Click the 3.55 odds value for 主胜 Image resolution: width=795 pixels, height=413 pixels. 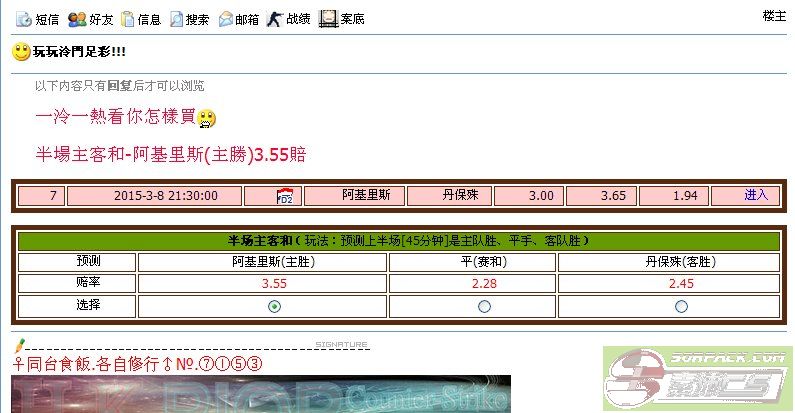point(274,283)
